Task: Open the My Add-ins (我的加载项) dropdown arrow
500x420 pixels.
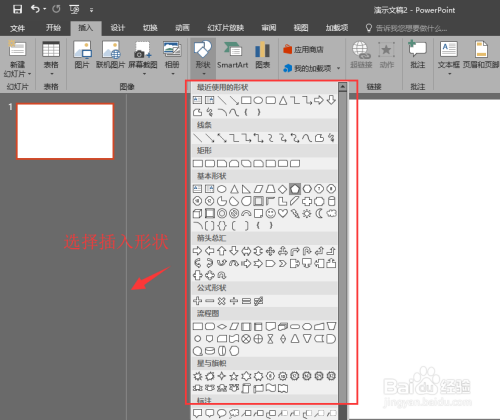Action: tap(338, 68)
